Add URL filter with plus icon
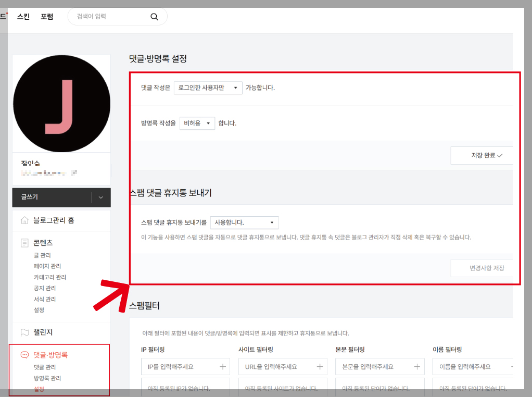Viewport: 532px width, 397px height. (x=320, y=366)
